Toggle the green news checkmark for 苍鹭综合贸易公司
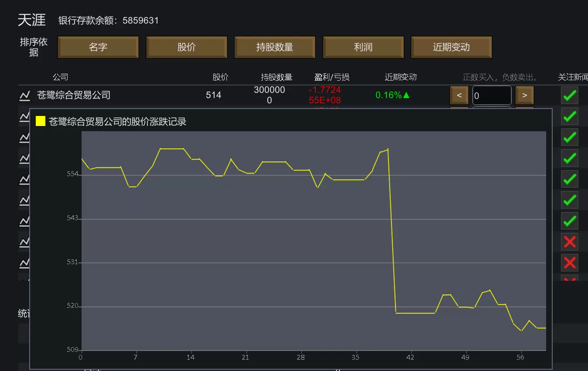The height and width of the screenshot is (371, 588). [569, 95]
